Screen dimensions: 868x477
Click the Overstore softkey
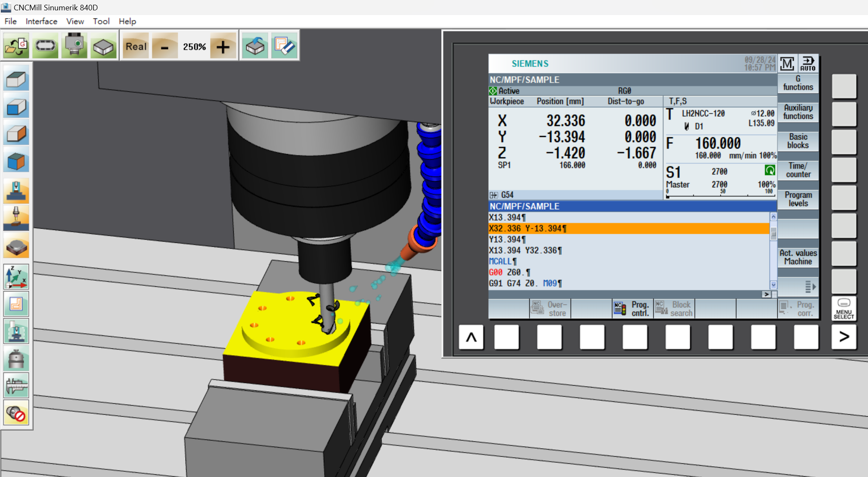[x=550, y=309]
